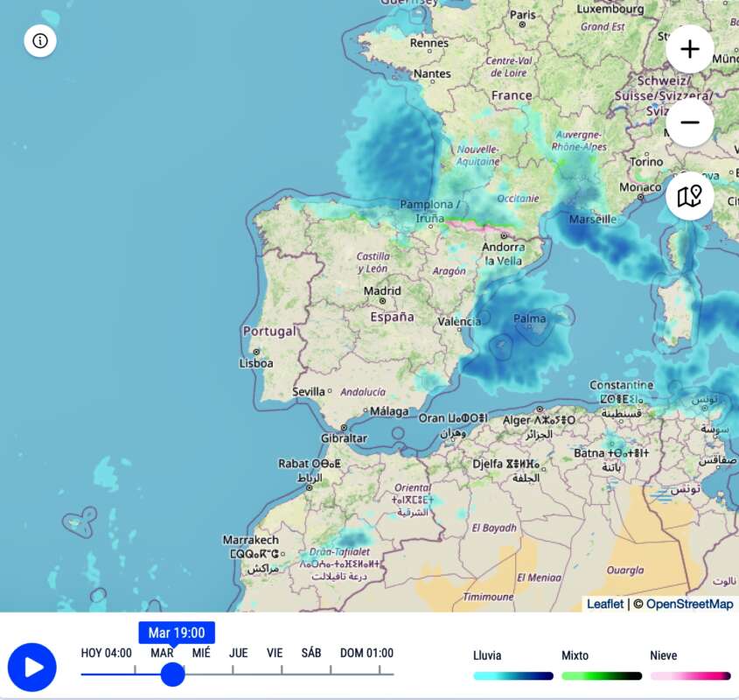
Task: Select MIÉ on the forecast timeline
Action: pyautogui.click(x=201, y=653)
